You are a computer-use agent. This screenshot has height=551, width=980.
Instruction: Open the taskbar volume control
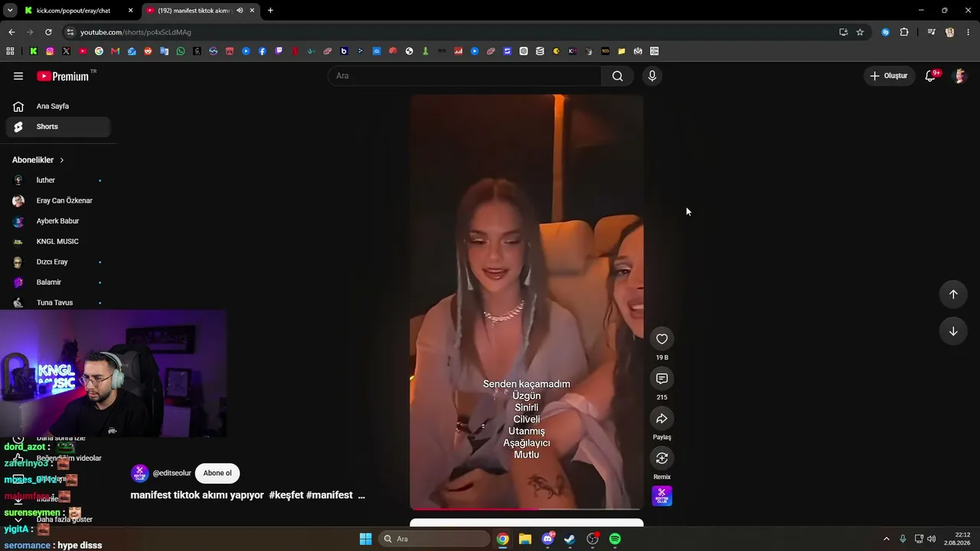[932, 539]
